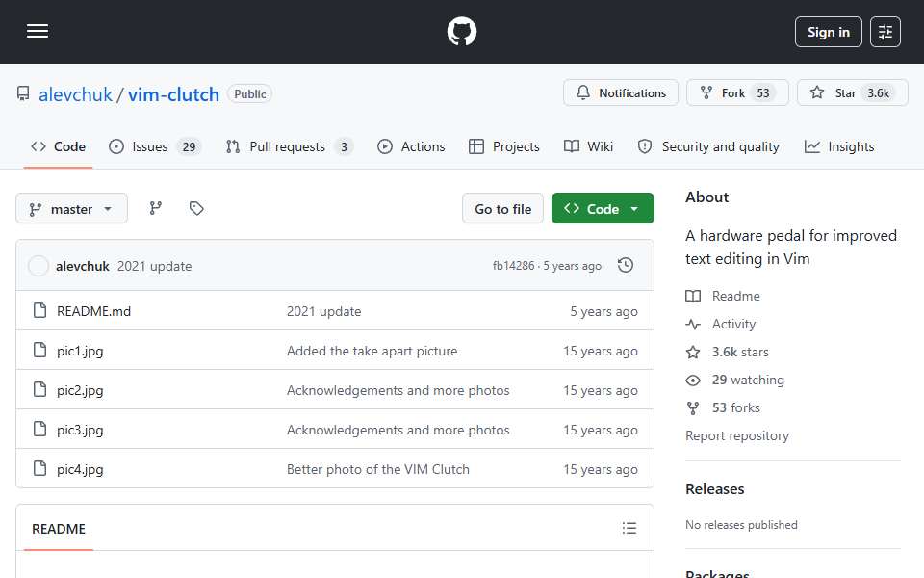
Task: Click the file icon next to README.md
Action: point(39,310)
